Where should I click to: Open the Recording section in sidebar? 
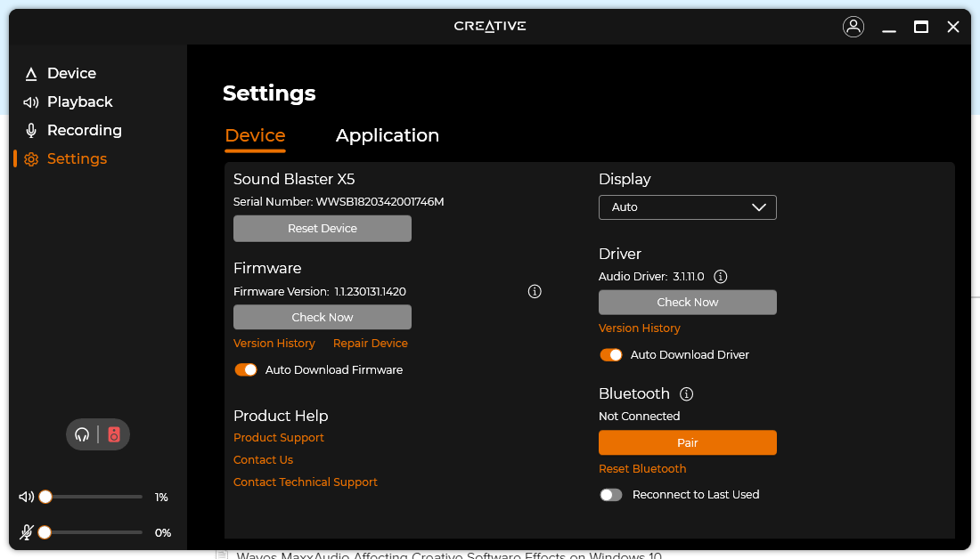pyautogui.click(x=85, y=131)
